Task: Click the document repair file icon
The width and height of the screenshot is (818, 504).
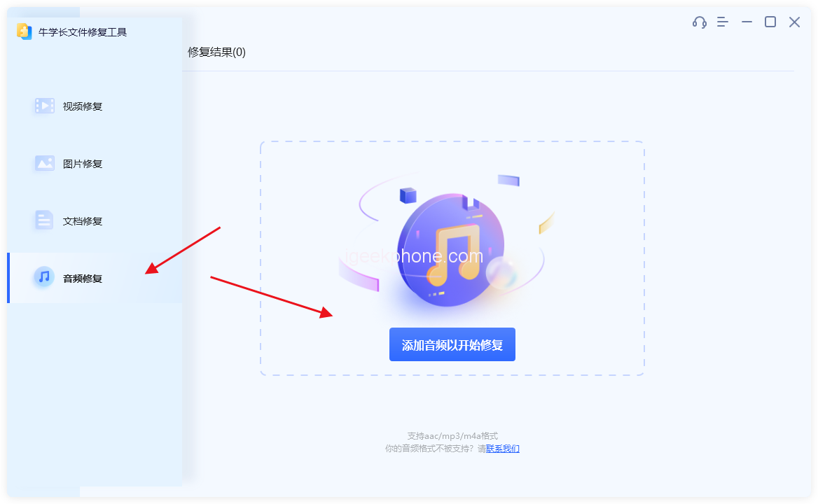Action: [x=44, y=220]
